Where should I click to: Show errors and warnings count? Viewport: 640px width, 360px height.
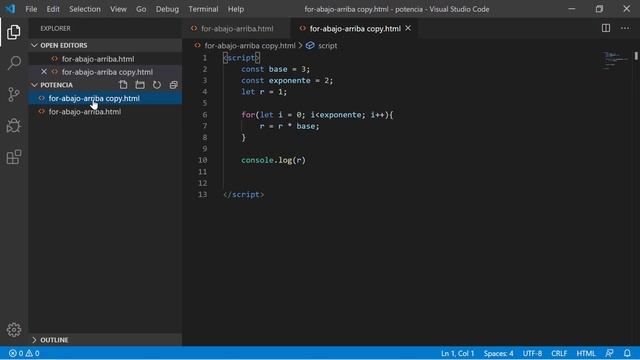(24, 353)
